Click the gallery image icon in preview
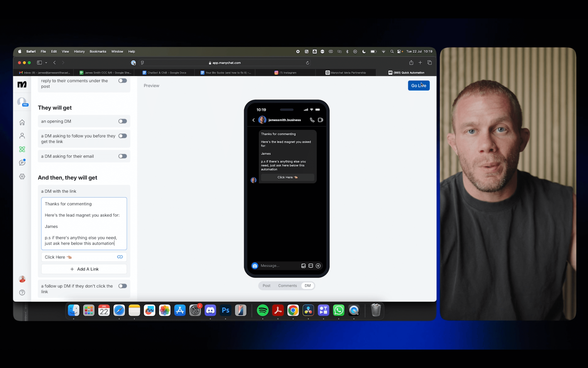 (x=303, y=266)
